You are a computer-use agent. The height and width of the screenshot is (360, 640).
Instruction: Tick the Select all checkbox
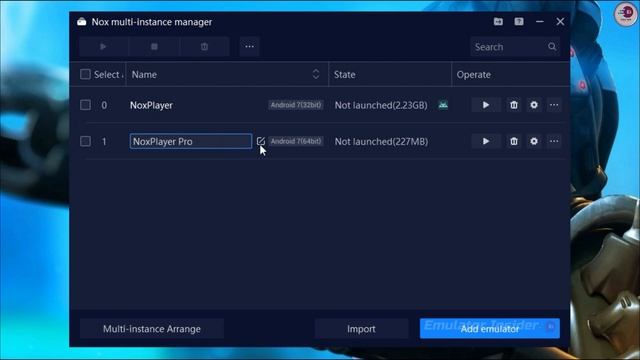tap(85, 74)
